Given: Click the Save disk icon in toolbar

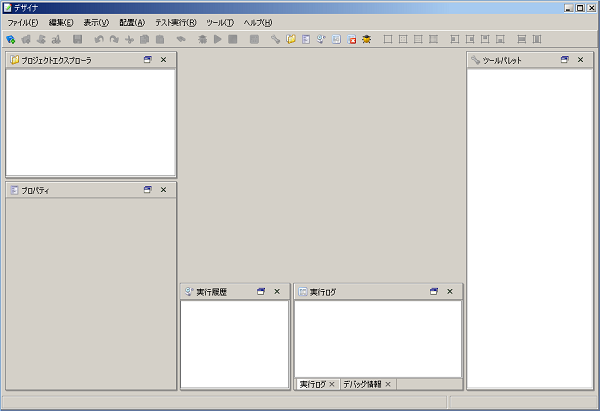Looking at the screenshot, I should 77,39.
